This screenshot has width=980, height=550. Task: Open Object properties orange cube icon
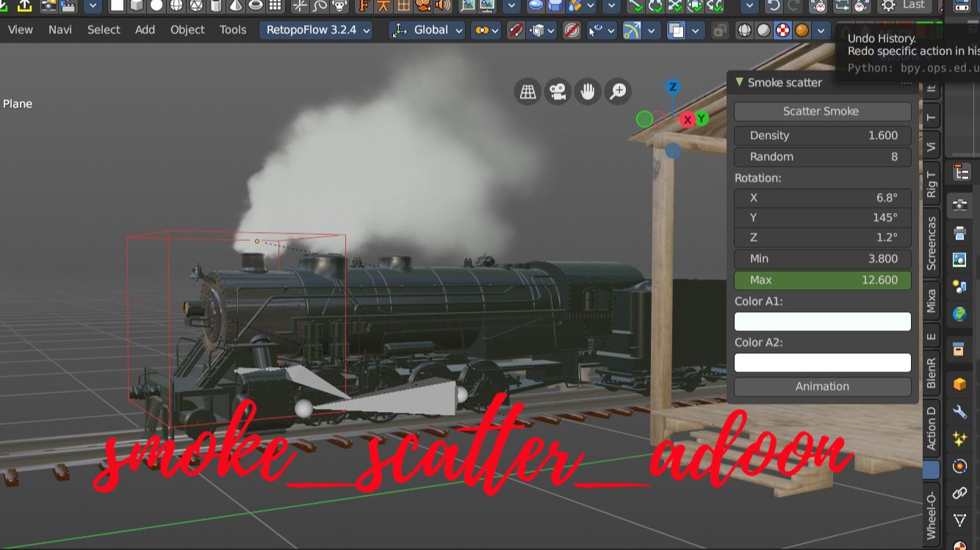(959, 384)
